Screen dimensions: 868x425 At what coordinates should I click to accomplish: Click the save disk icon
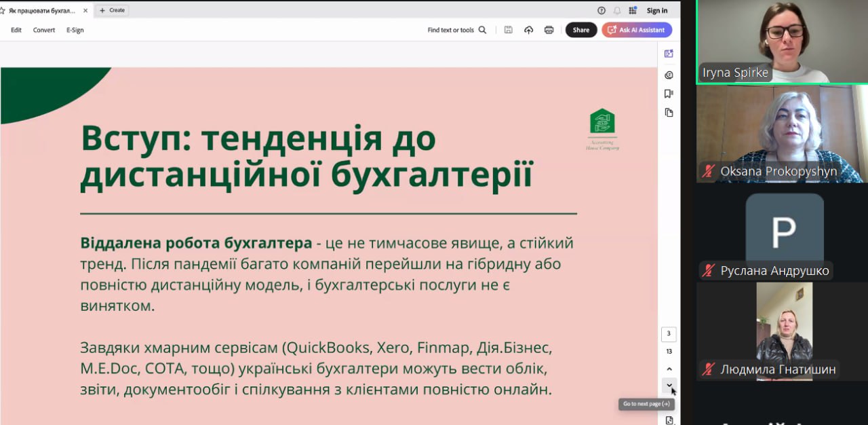coord(508,30)
